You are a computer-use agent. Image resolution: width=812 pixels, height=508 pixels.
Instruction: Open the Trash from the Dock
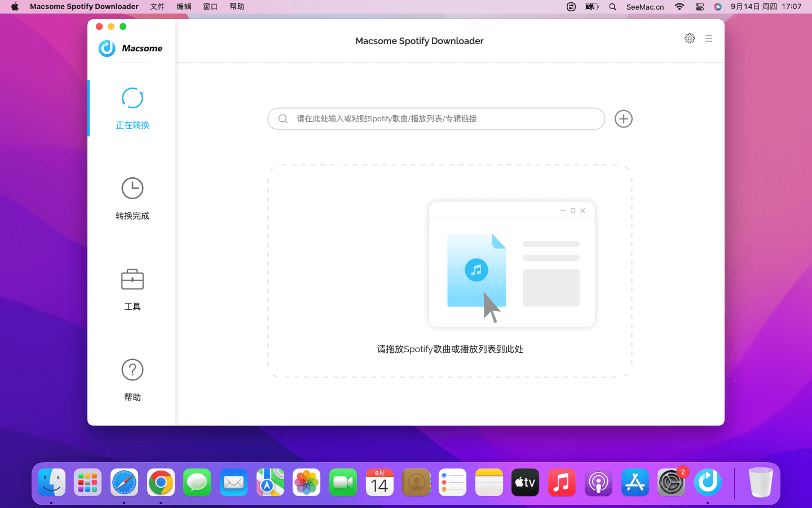tap(761, 483)
